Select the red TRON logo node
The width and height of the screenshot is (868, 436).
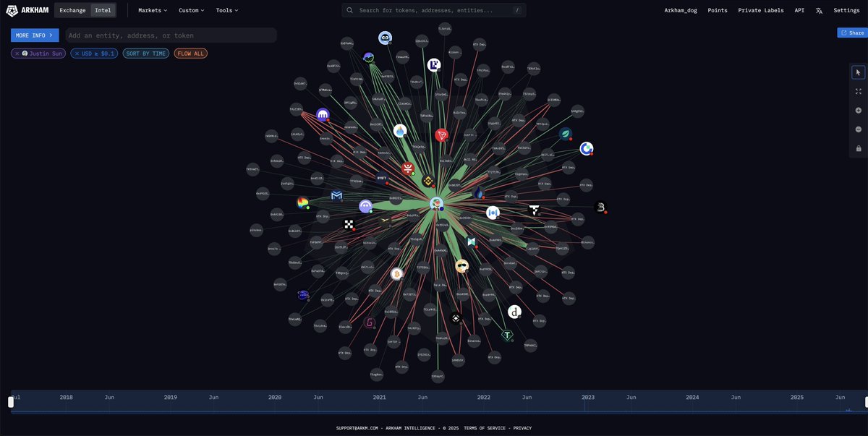click(x=441, y=134)
